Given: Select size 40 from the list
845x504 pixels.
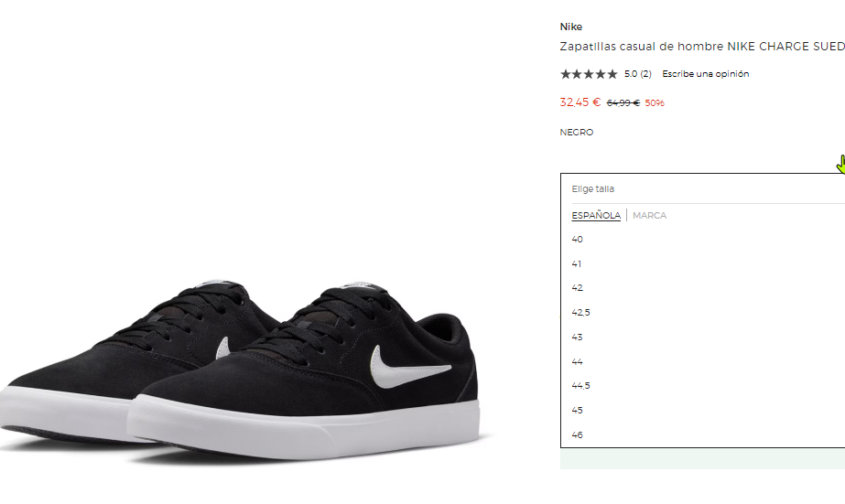Looking at the screenshot, I should (x=578, y=240).
